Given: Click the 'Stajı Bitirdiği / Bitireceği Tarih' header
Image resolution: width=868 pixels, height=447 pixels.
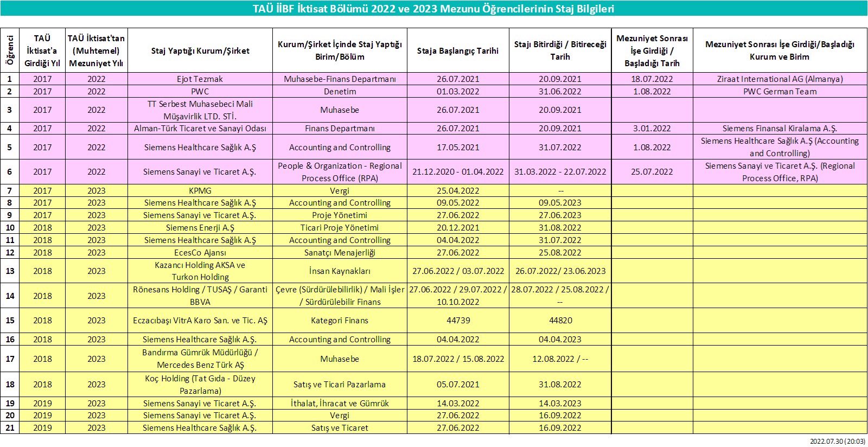Looking at the screenshot, I should [x=560, y=50].
